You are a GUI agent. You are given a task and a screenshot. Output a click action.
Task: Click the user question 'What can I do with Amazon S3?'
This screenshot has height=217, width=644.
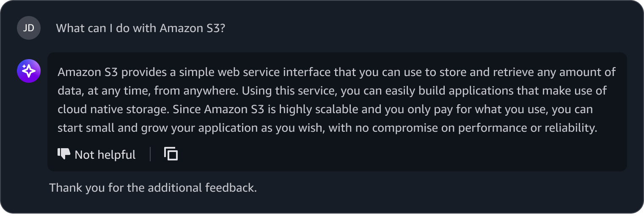coord(140,28)
